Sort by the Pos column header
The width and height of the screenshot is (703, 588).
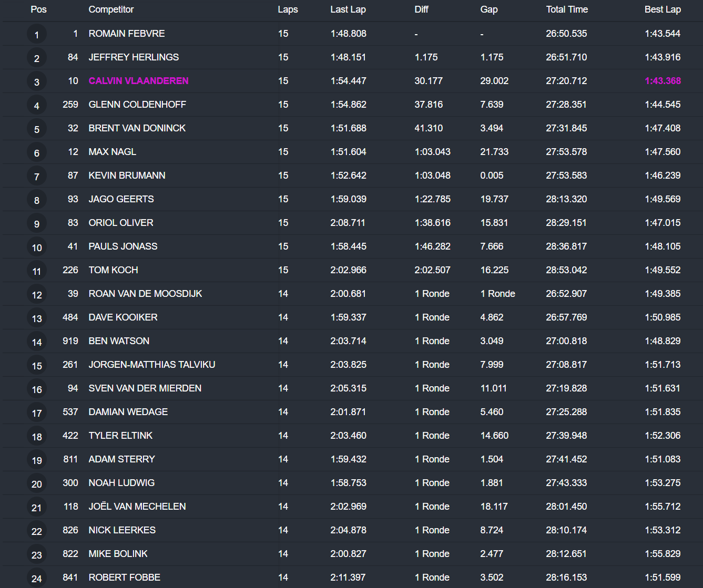[x=38, y=9]
